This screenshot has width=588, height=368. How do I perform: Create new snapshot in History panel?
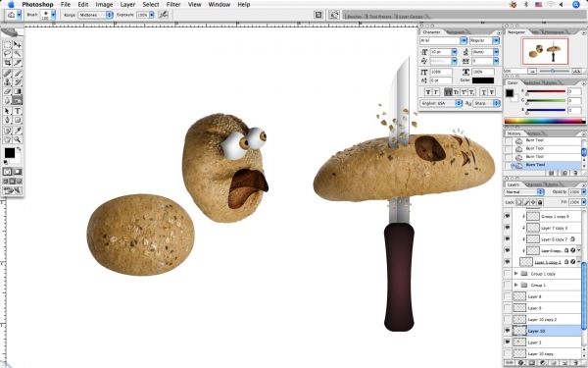tap(563, 173)
